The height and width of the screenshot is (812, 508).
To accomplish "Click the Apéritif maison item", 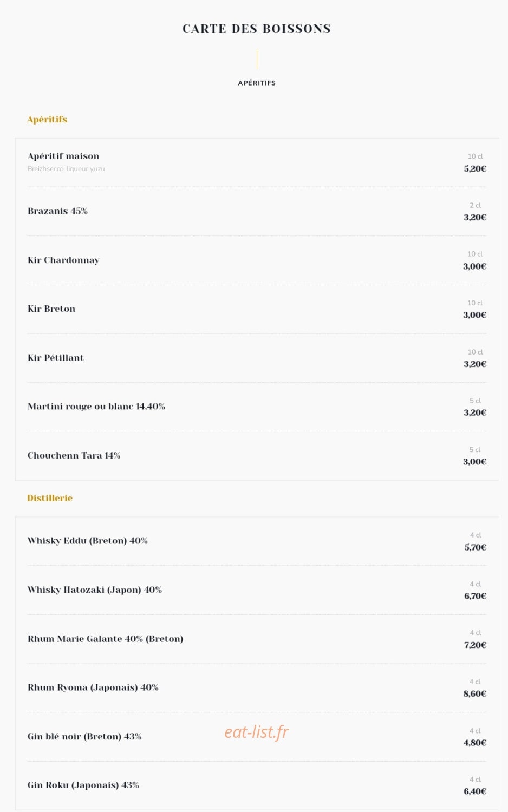I will pyautogui.click(x=63, y=156).
